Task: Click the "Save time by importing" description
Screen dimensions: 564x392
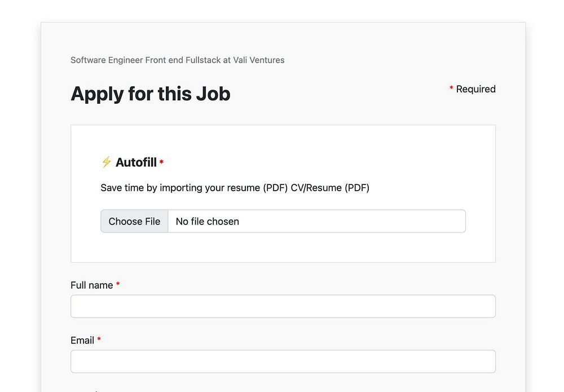Action: [193, 188]
